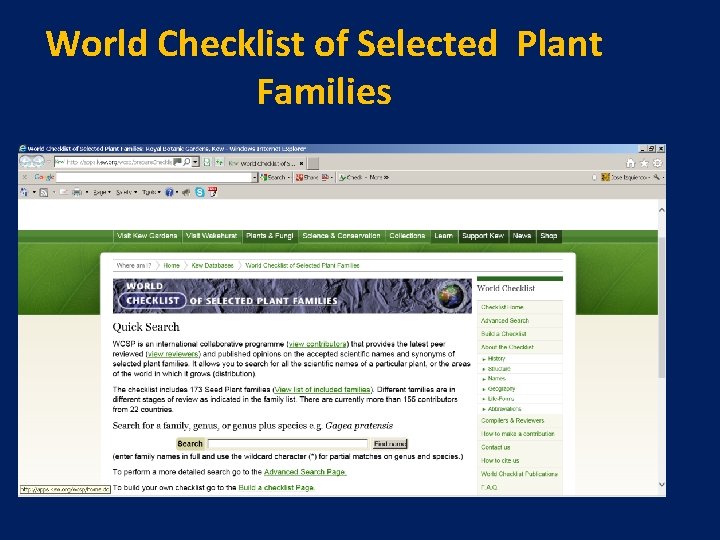Click command bar Home icon

24,192
